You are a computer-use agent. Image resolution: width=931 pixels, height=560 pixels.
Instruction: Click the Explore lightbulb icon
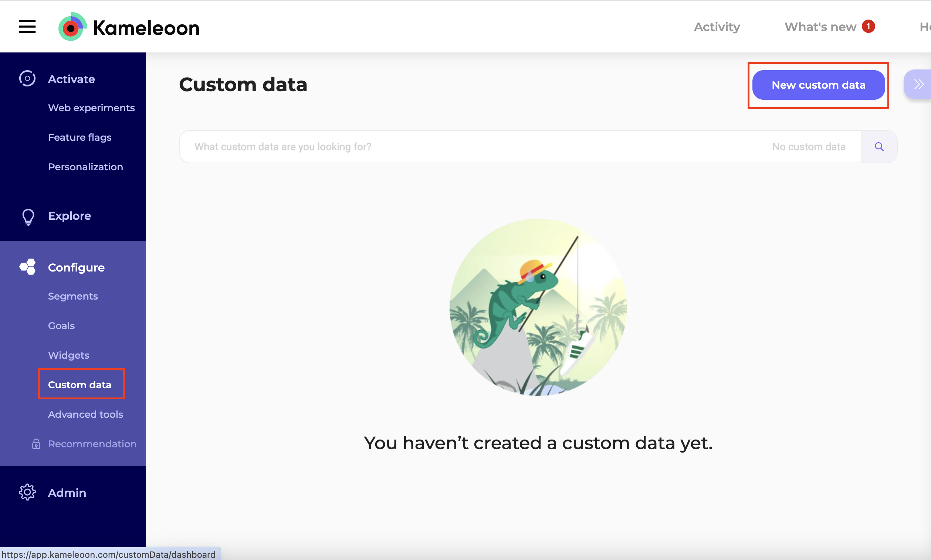coord(28,216)
